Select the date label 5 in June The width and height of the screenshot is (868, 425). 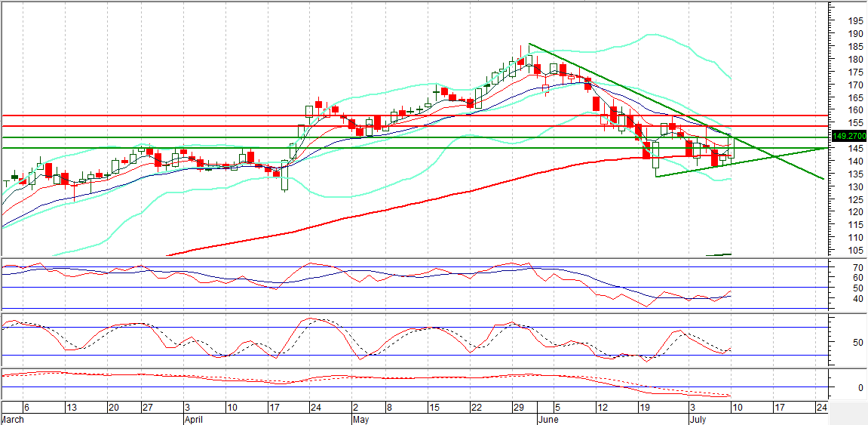(x=557, y=408)
